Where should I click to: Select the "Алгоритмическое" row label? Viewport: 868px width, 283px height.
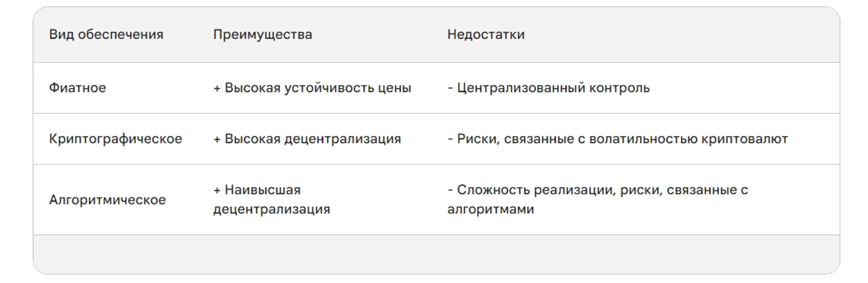click(x=107, y=200)
